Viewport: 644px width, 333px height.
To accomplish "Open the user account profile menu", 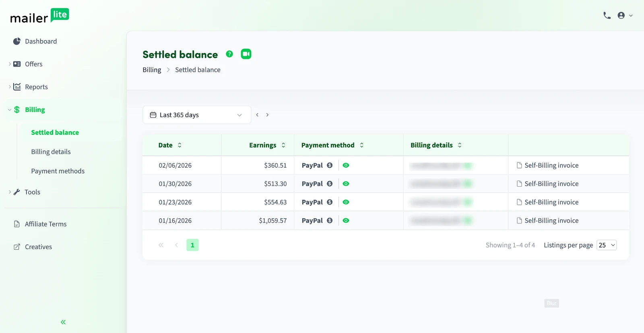I will 625,16.
